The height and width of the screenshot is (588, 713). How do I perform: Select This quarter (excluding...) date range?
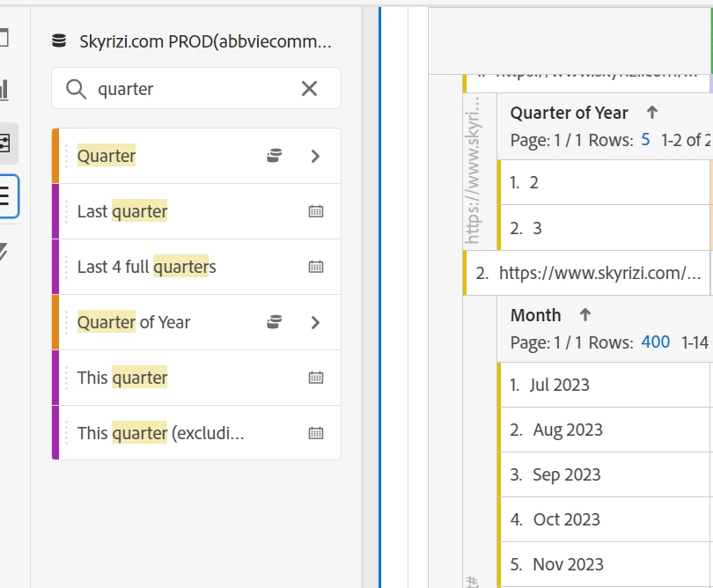[196, 433]
